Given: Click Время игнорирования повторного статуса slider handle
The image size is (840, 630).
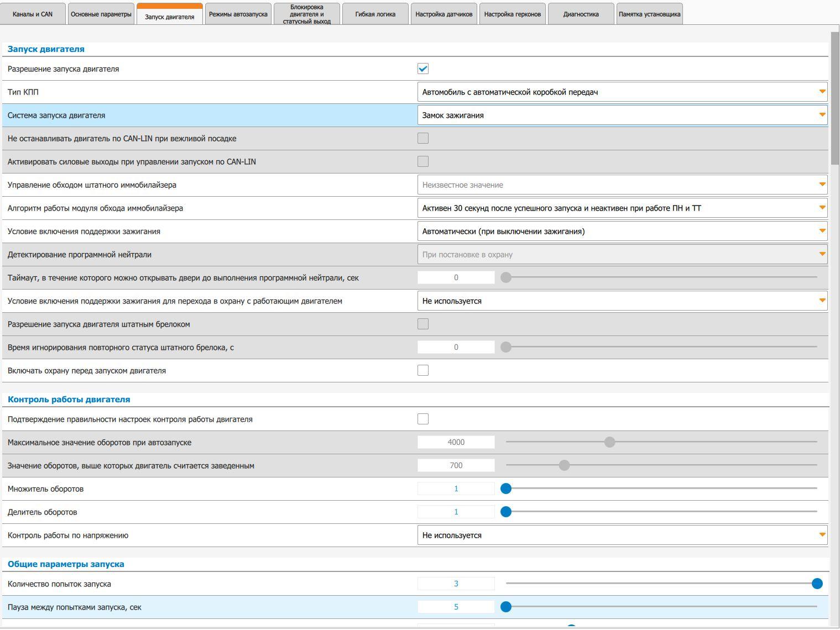Looking at the screenshot, I should point(506,347).
